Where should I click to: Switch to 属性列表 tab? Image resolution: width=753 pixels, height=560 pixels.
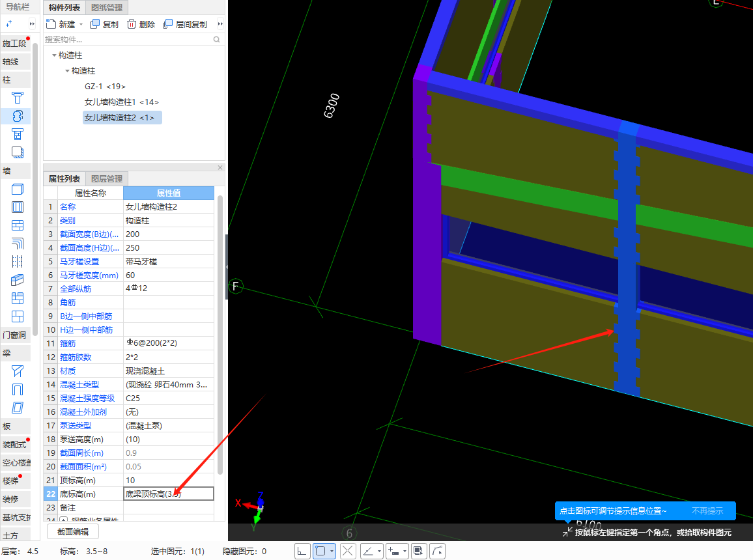pos(64,178)
